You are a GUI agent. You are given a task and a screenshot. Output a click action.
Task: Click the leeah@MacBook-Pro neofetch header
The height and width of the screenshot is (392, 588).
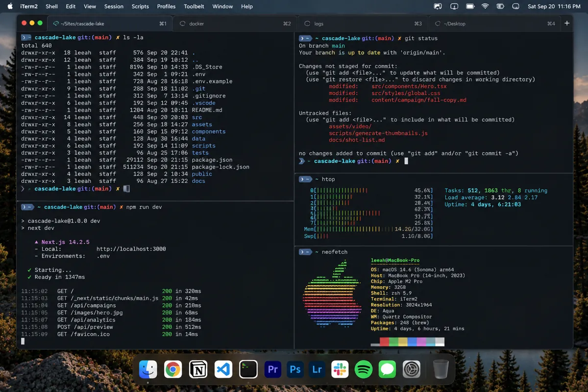[395, 261]
